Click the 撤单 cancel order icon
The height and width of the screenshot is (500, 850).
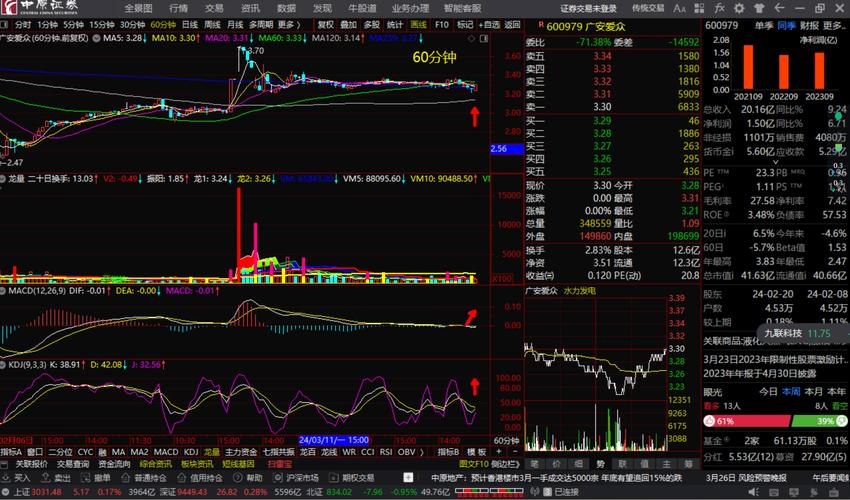coord(96,478)
